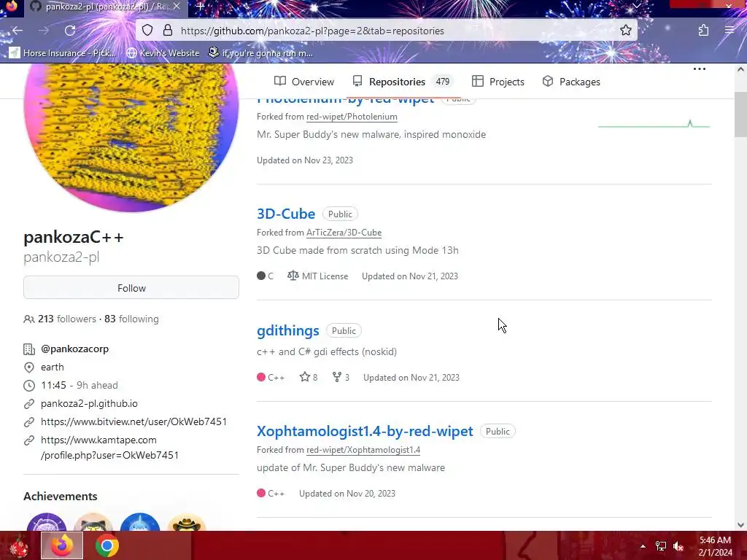The width and height of the screenshot is (747, 560).
Task: Open the shield tracking protection icon
Action: 147,31
